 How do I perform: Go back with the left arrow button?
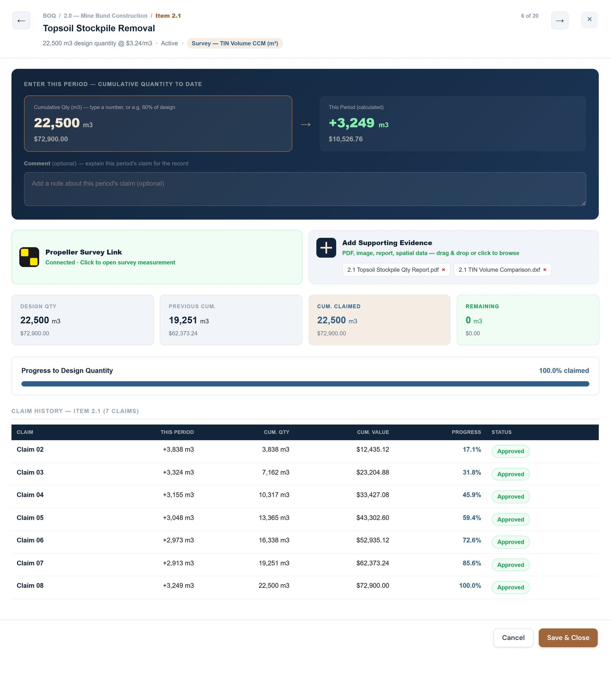pyautogui.click(x=21, y=20)
